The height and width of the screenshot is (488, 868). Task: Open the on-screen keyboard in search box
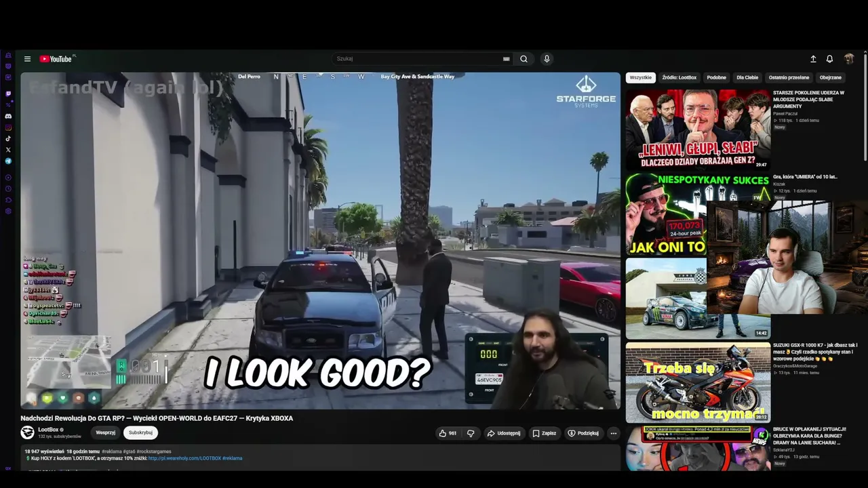click(506, 59)
